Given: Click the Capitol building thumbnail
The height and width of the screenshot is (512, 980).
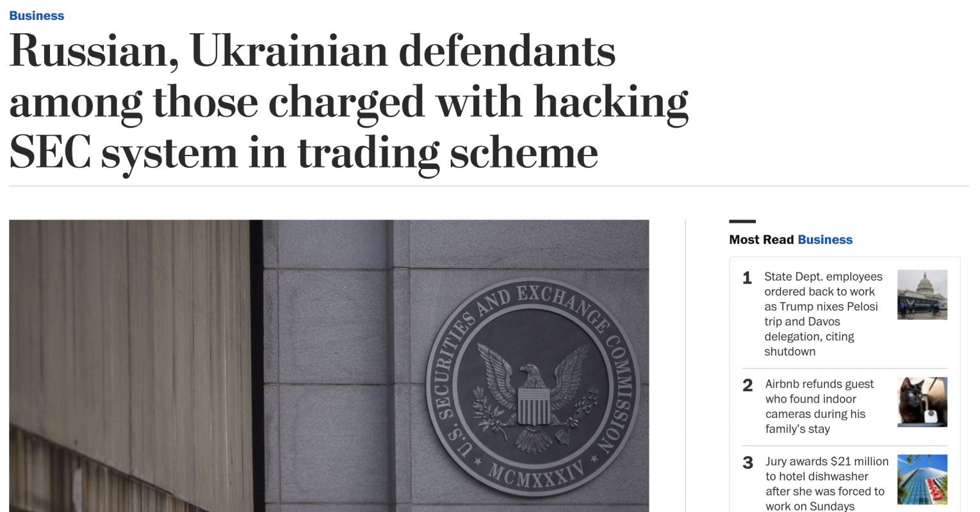Looking at the screenshot, I should [922, 294].
